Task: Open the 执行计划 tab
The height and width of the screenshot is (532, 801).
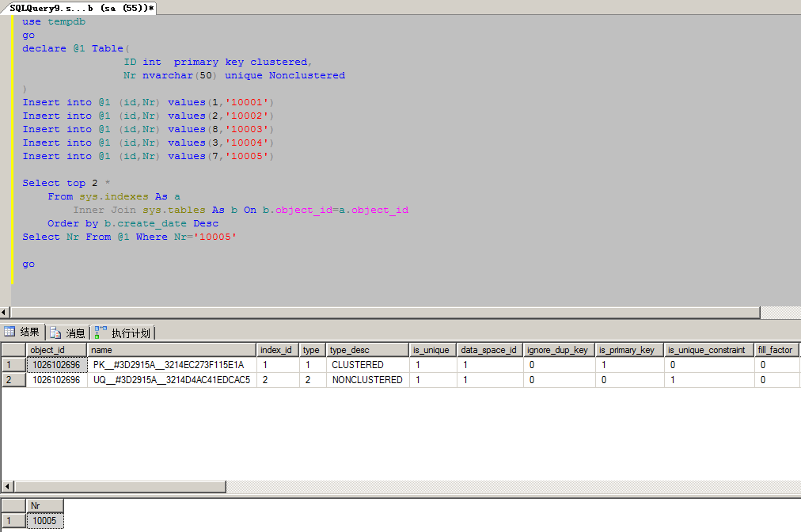Action: click(130, 333)
